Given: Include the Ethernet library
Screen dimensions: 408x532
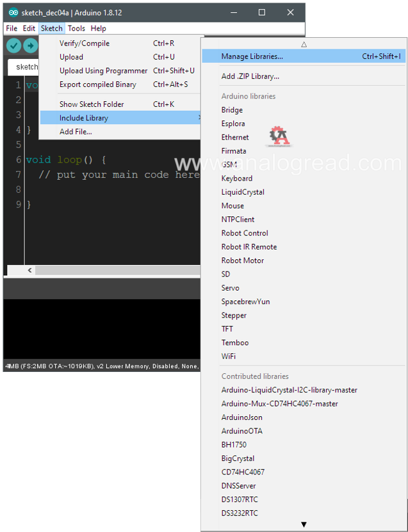Looking at the screenshot, I should click(x=304, y=137).
